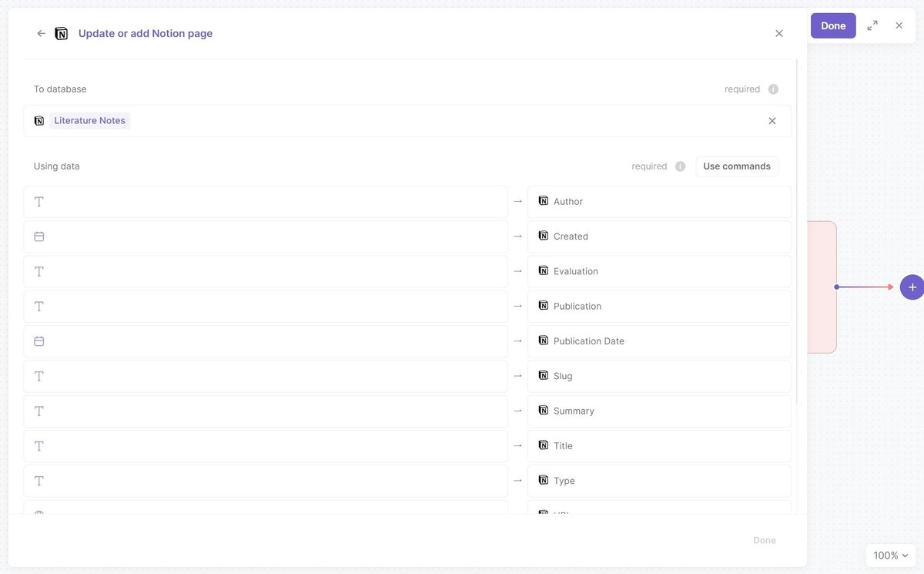This screenshot has width=924, height=574.
Task: Click the text type icon in Title row
Action: [x=39, y=446]
